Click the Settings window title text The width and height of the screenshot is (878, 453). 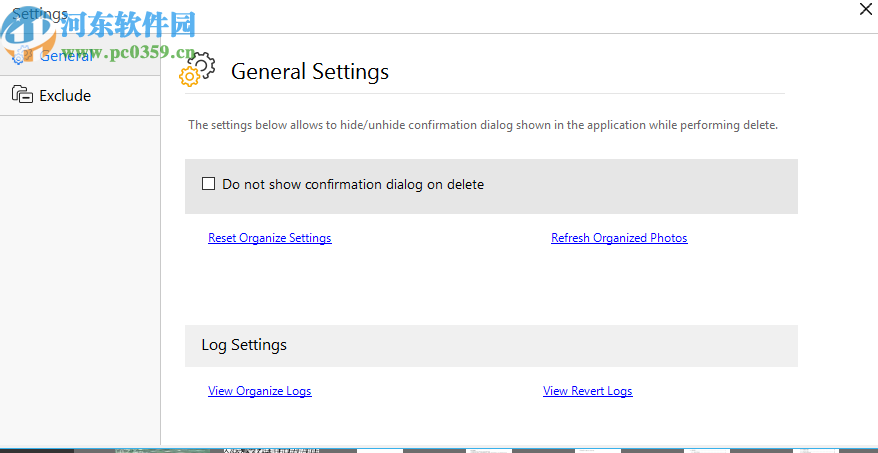[38, 14]
